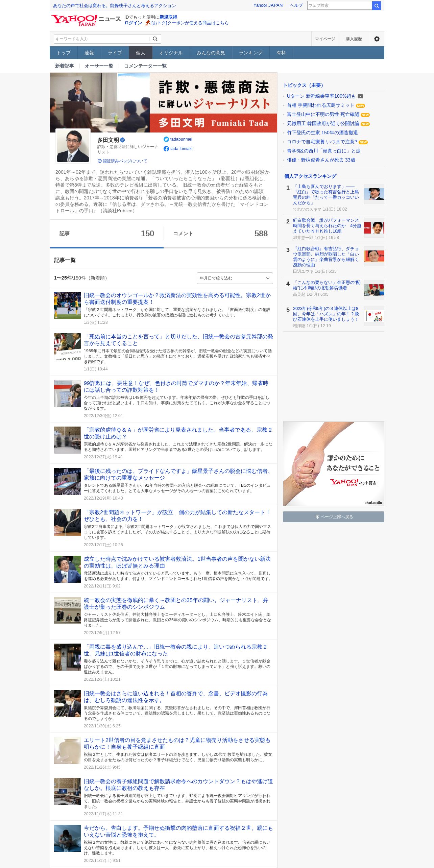Click the keyword search magnifier icon
The height and width of the screenshot is (868, 434).
[155, 39]
